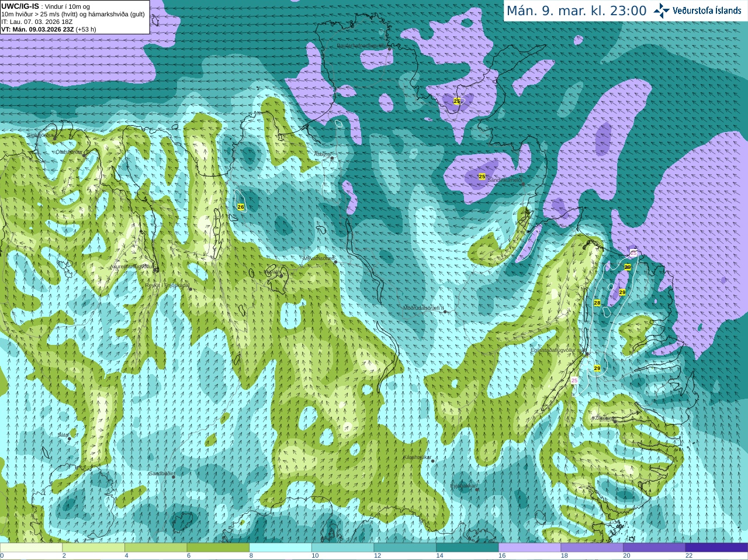Click the 8–10 m/s pale cyan legend swatch
748x560 pixels.
(x=280, y=548)
